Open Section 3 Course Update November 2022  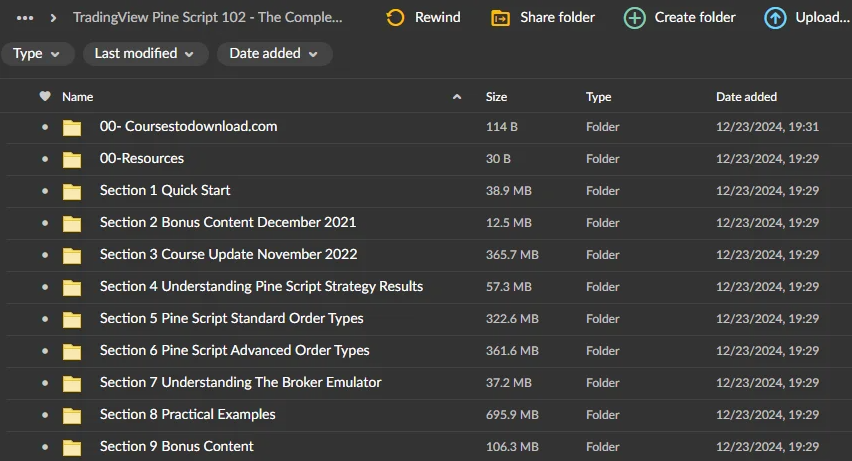click(228, 254)
